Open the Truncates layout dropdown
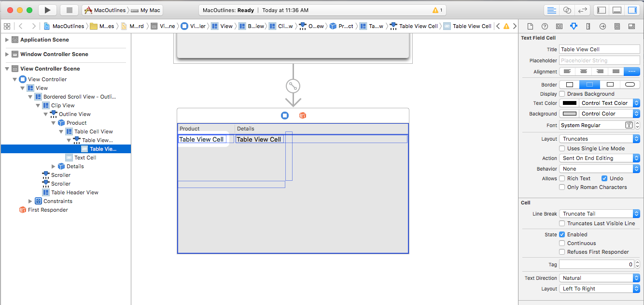This screenshot has width=644, height=305. (x=600, y=139)
